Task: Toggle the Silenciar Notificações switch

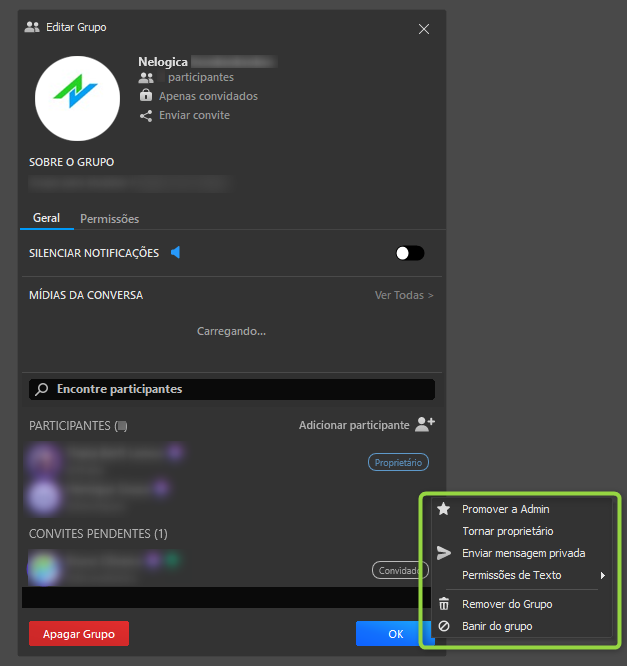Action: 410,253
